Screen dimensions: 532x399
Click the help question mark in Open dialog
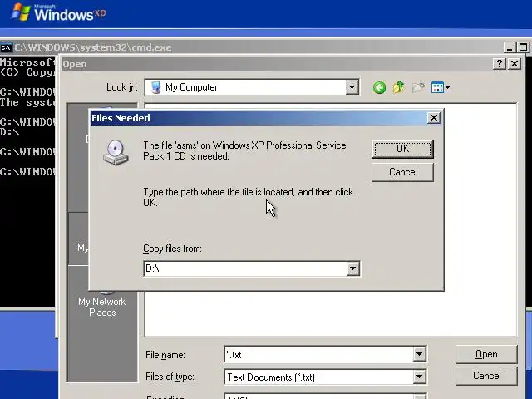coord(499,64)
